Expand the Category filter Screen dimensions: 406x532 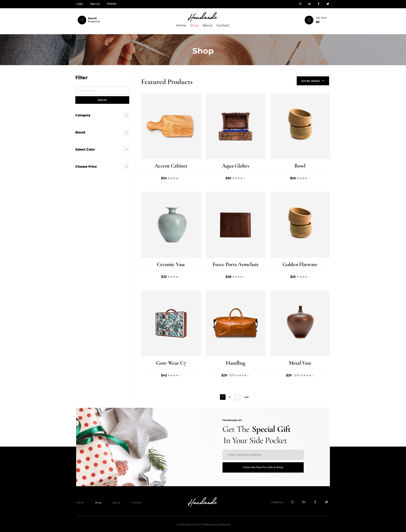127,115
